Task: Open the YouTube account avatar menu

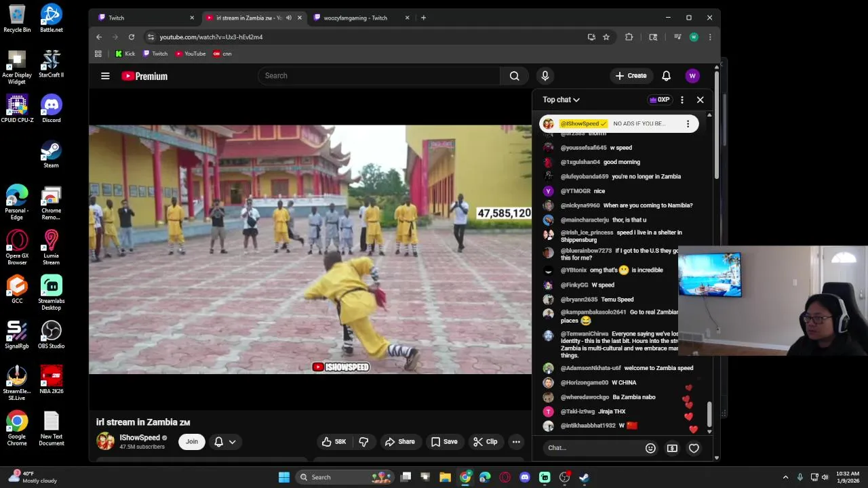Action: click(x=692, y=76)
